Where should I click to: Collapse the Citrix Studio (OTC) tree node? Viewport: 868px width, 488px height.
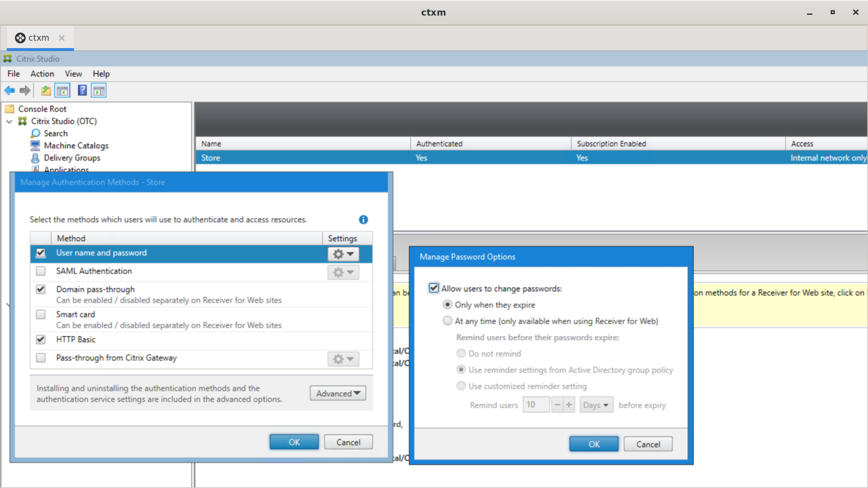[x=9, y=121]
